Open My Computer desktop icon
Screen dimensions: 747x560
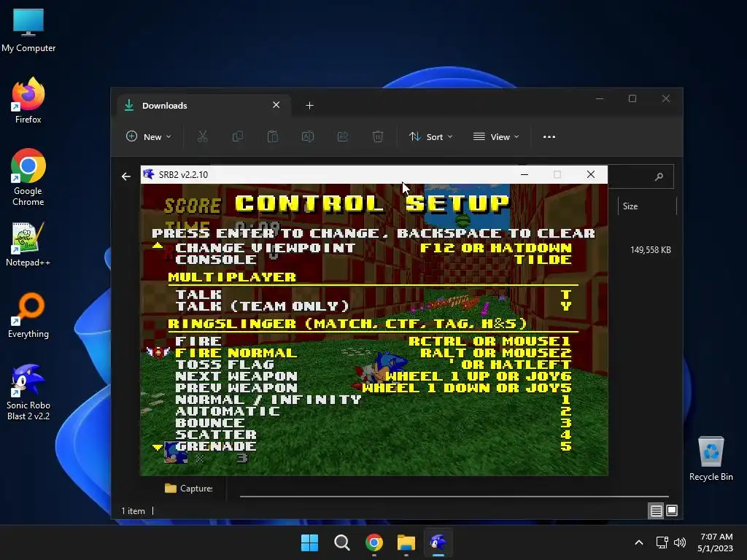coord(28,31)
